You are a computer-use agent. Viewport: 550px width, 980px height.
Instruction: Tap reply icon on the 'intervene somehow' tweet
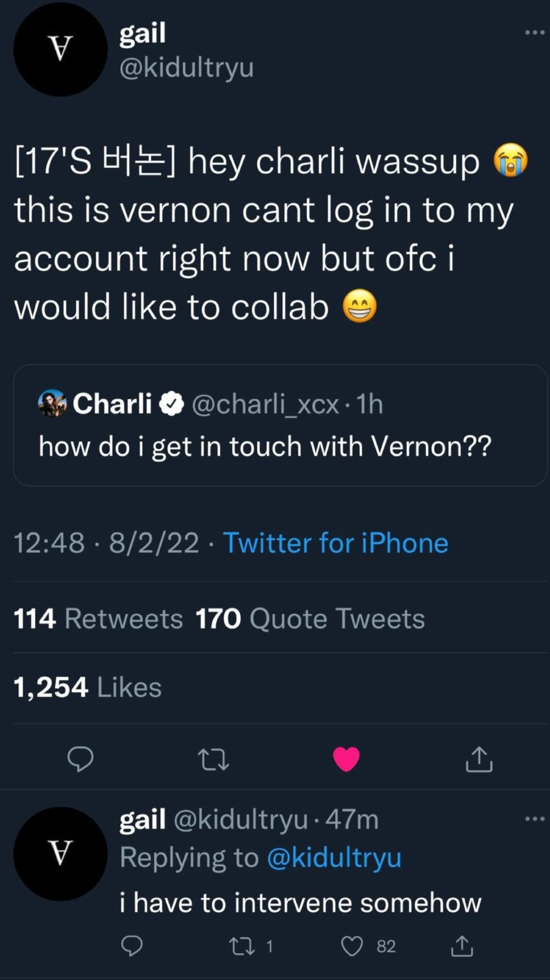132,946
